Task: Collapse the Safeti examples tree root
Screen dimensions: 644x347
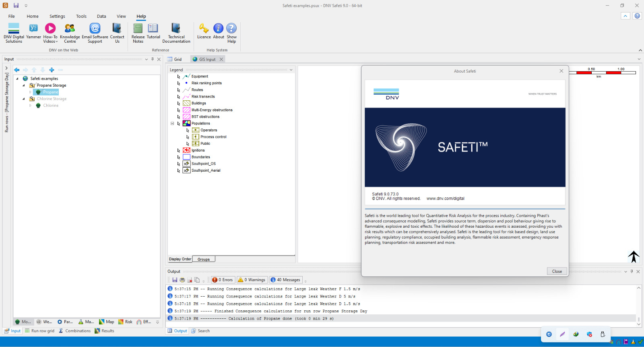Action: click(17, 79)
